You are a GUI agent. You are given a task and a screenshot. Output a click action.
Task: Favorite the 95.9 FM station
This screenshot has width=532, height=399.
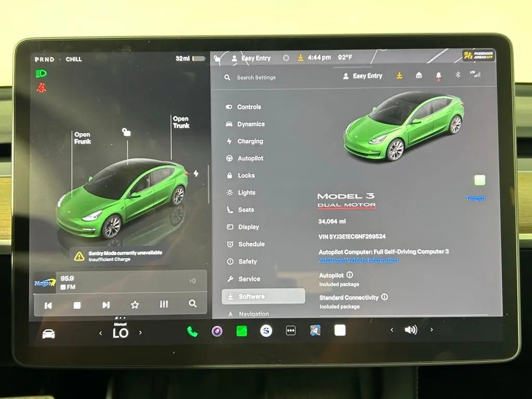click(135, 304)
